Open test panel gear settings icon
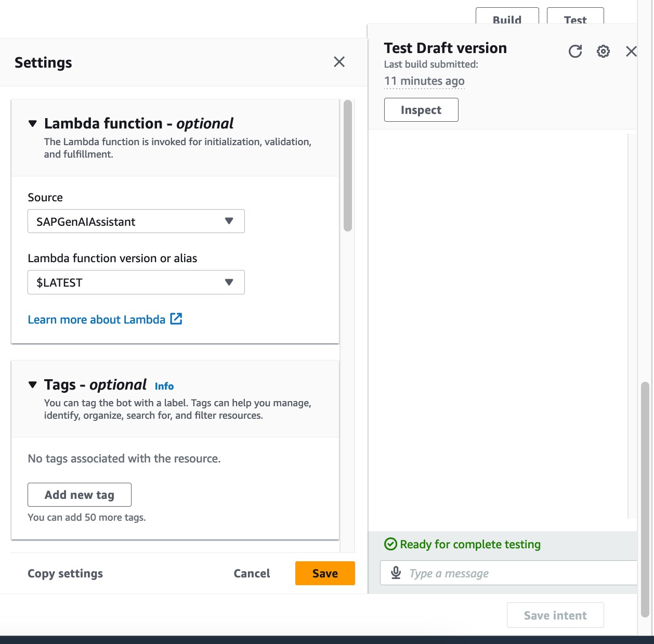654x644 pixels. (x=603, y=51)
